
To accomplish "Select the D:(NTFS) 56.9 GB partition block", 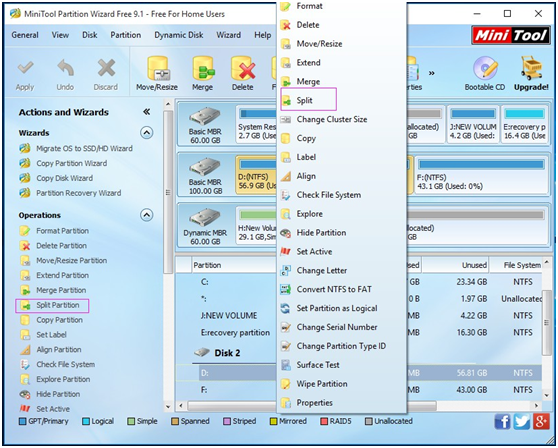I will coord(256,175).
